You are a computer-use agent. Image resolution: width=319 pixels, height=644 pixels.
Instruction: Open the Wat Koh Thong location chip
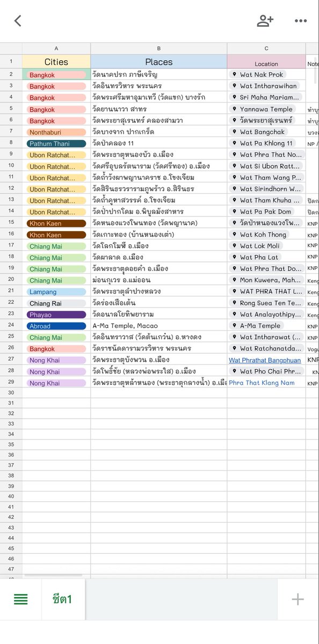point(259,235)
